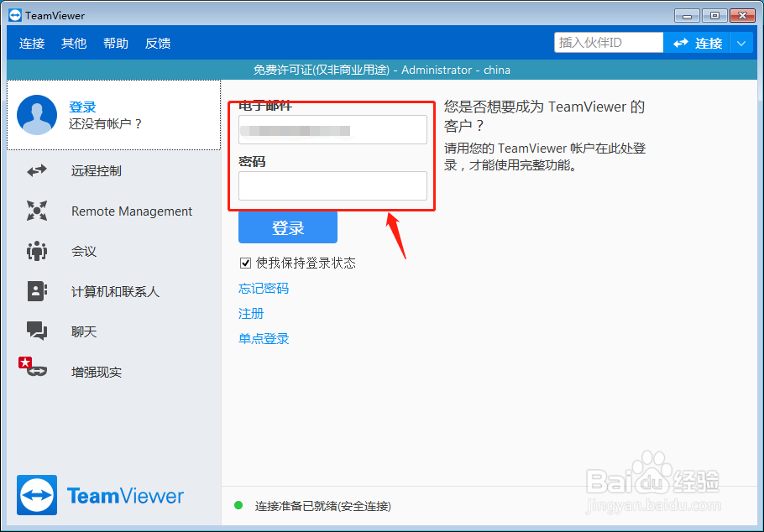The width and height of the screenshot is (764, 532).
Task: Focus the 插入伙伴ID input field
Action: click(x=609, y=43)
